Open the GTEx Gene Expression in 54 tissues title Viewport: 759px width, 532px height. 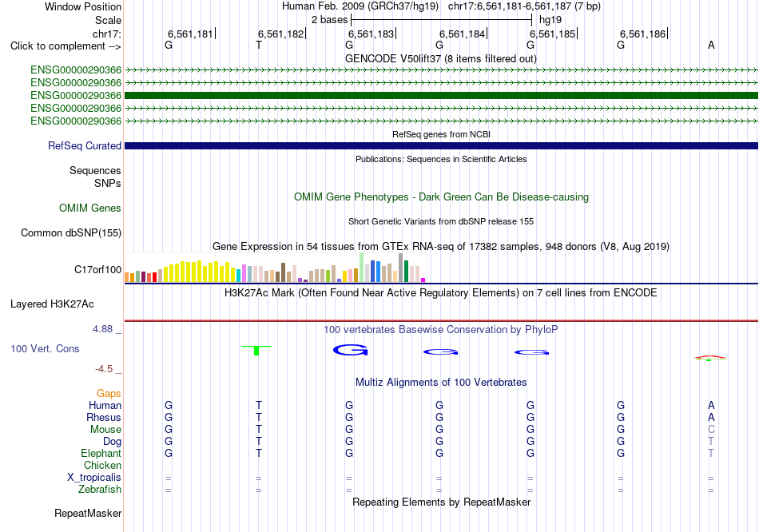(441, 247)
